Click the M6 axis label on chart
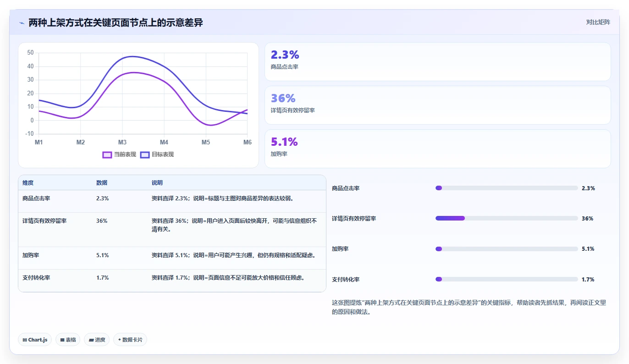 coord(247,142)
